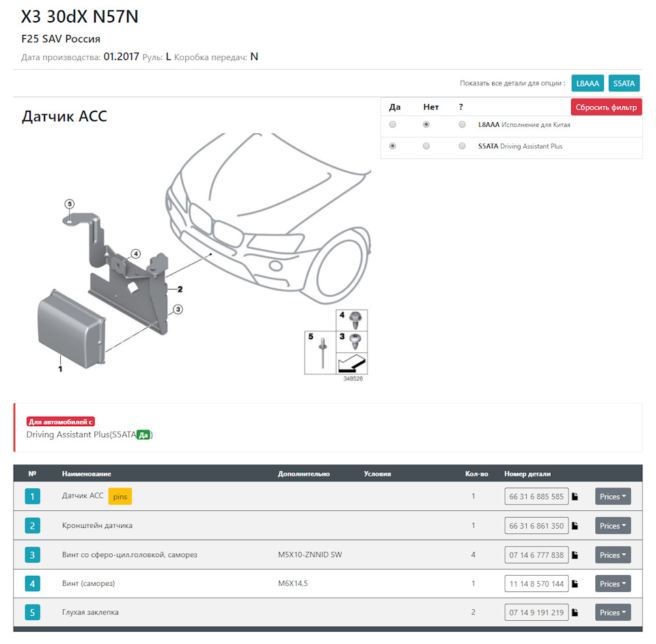Click the Датчик ACC section heading

coord(64,116)
